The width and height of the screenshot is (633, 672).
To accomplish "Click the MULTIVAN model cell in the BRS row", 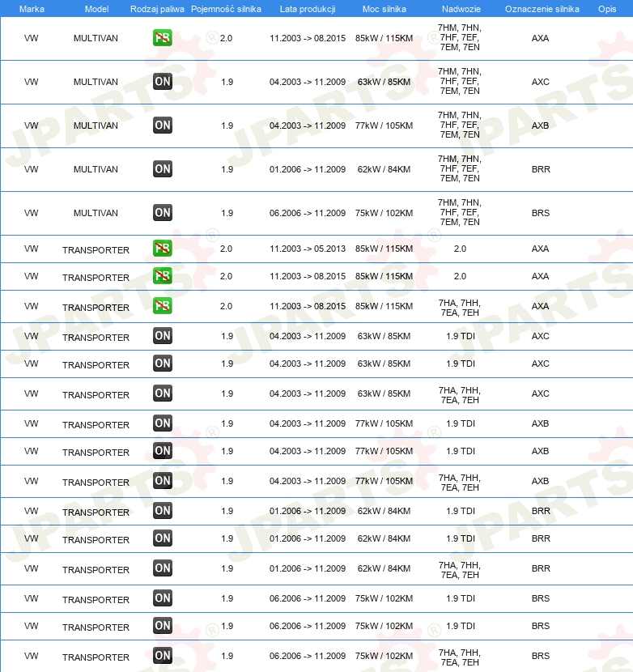I will point(96,213).
